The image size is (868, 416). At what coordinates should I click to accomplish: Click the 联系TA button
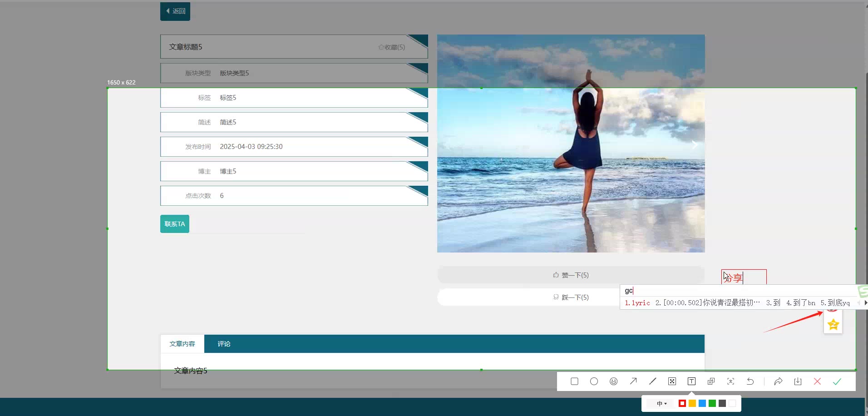click(x=175, y=224)
